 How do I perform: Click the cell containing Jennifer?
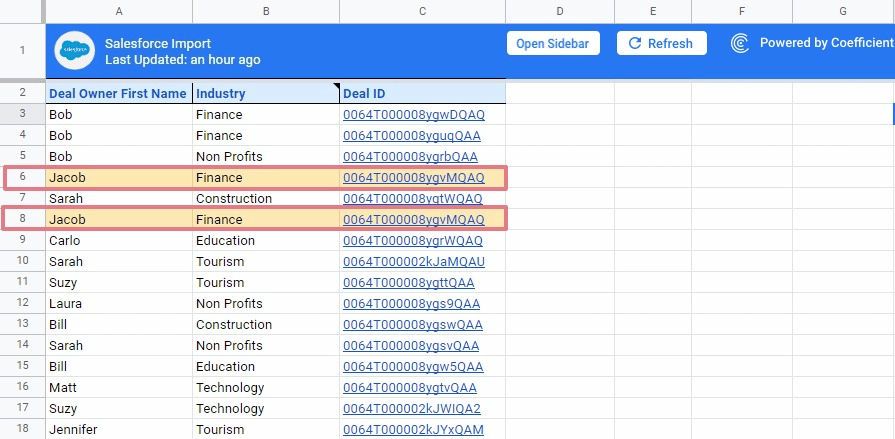coord(118,430)
